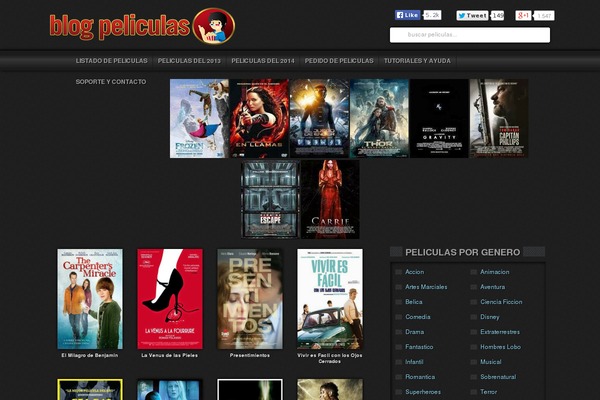Select the Comedia genre
Image resolution: width=600 pixels, height=400 pixels.
click(x=418, y=317)
